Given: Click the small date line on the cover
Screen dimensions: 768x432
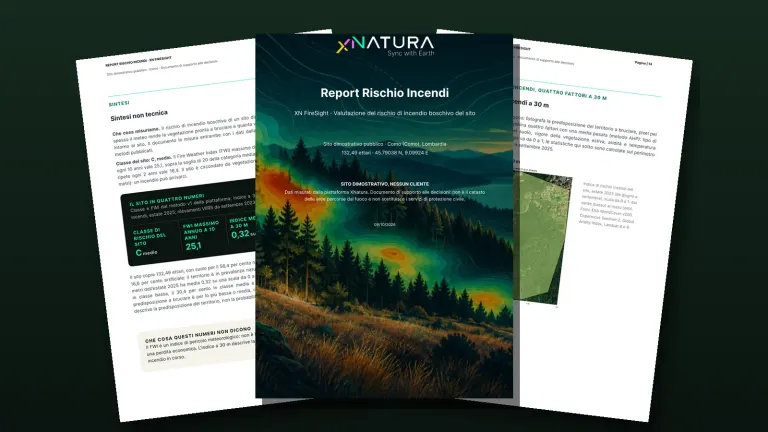Looking at the screenshot, I should click(384, 224).
